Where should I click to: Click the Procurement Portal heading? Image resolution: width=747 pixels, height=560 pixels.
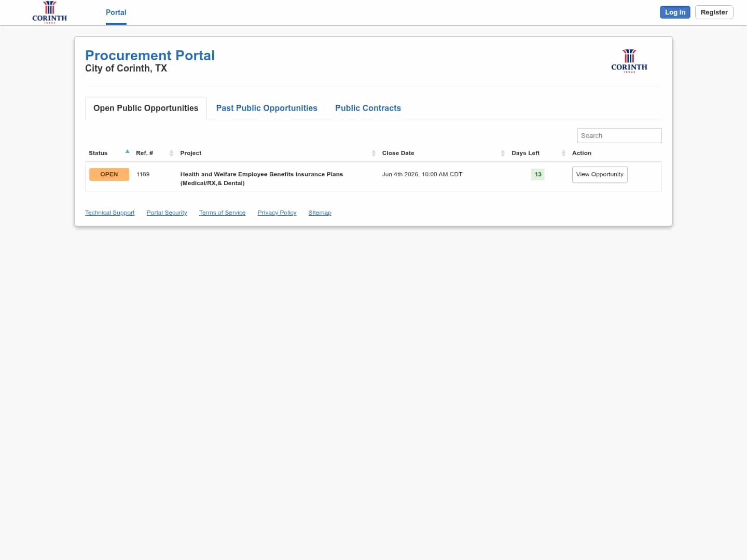150,55
